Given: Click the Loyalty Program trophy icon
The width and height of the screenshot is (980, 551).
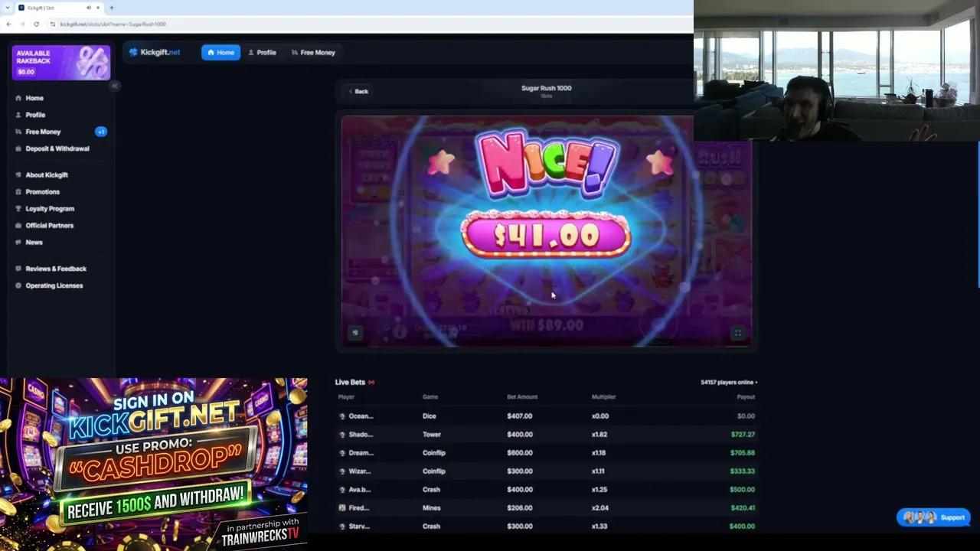Looking at the screenshot, I should click(x=18, y=209).
